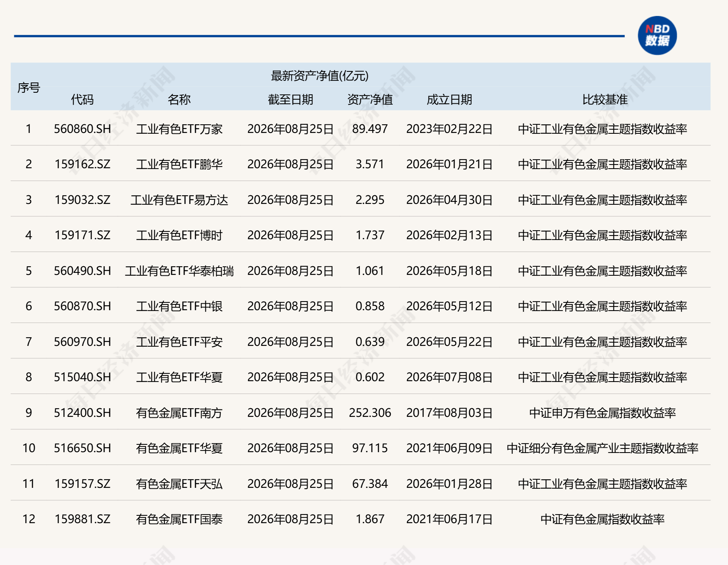Click net asset value 0.858

pos(370,306)
